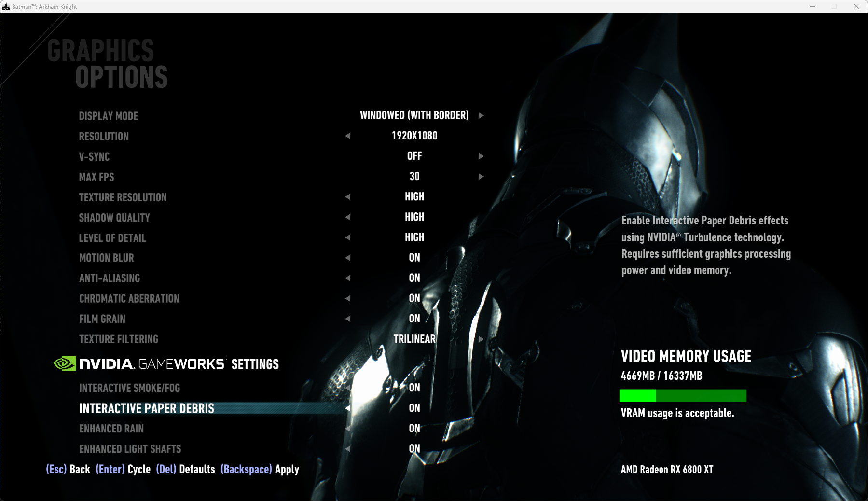Select the Texture Filtering menu option
Viewport: 868px width, 501px height.
pos(119,339)
